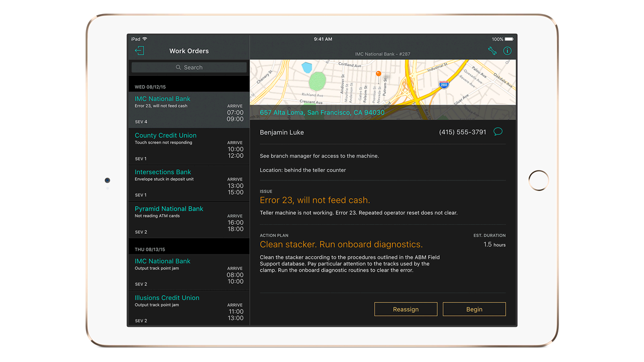Click the Search work orders field

[x=189, y=67]
